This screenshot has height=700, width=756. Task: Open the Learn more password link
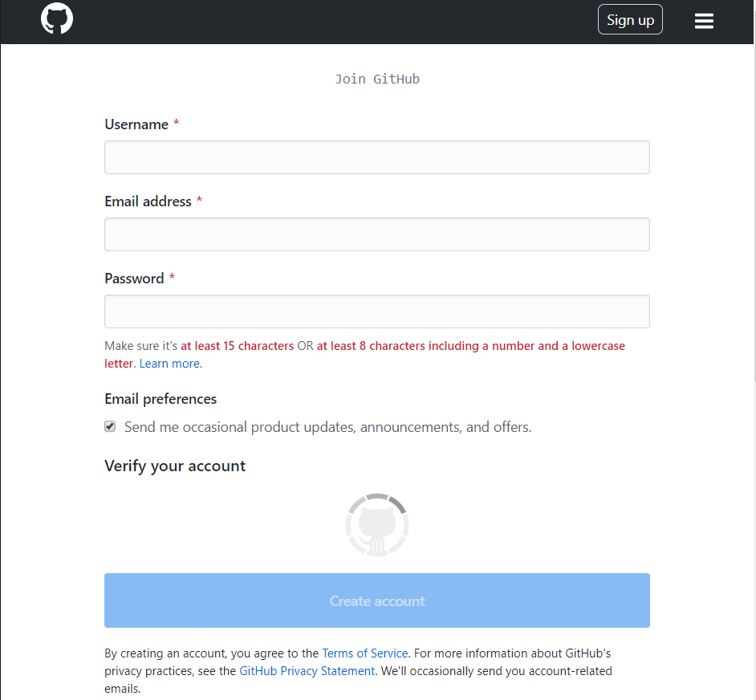click(169, 364)
